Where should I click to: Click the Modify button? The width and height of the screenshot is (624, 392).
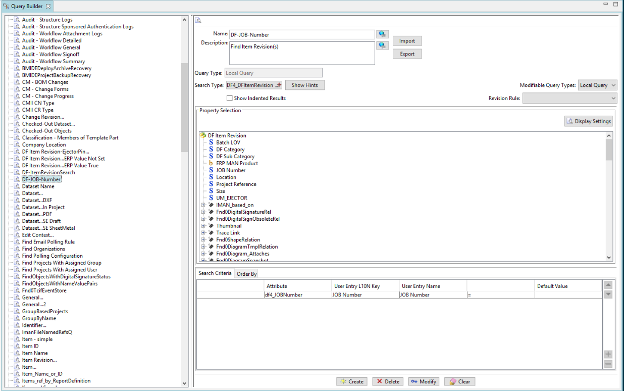click(x=424, y=381)
